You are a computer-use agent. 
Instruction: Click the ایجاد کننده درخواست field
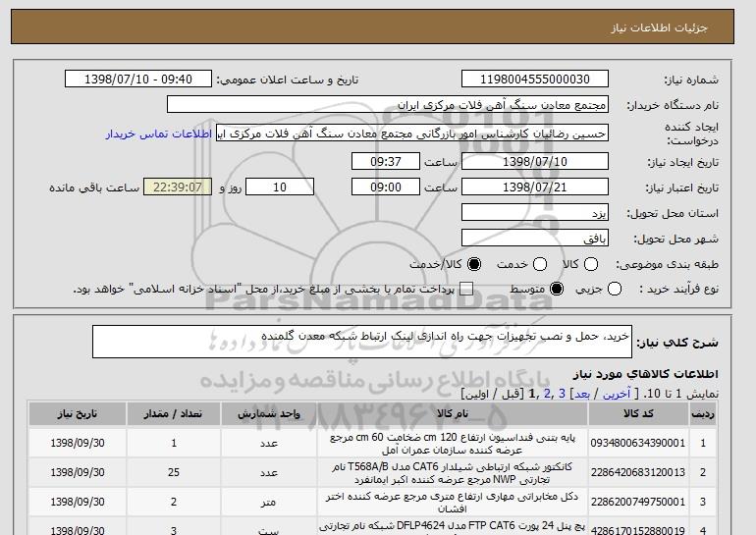pos(412,134)
